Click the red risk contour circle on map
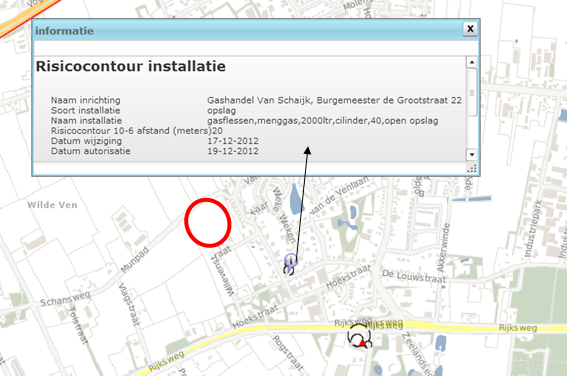Viewport: 567px width, 376px height. pos(208,223)
